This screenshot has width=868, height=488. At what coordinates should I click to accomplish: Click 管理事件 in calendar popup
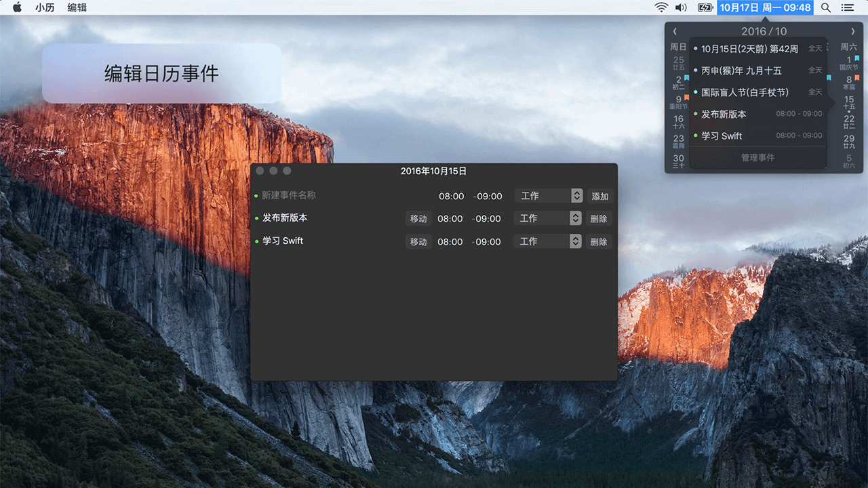click(x=757, y=157)
